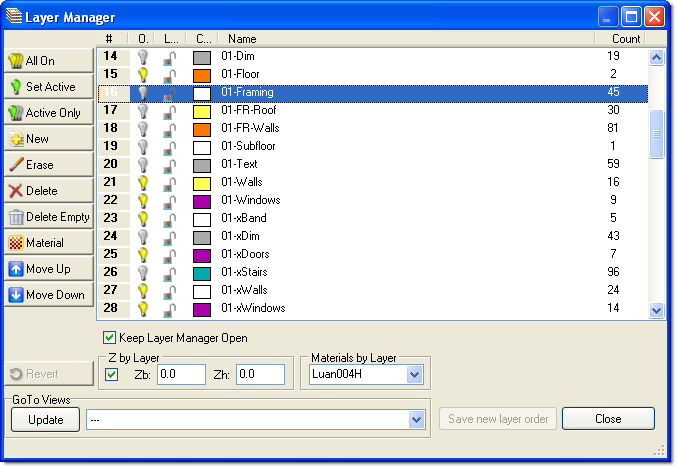Image resolution: width=677 pixels, height=468 pixels.
Task: Click the Count column header
Action: (625, 38)
